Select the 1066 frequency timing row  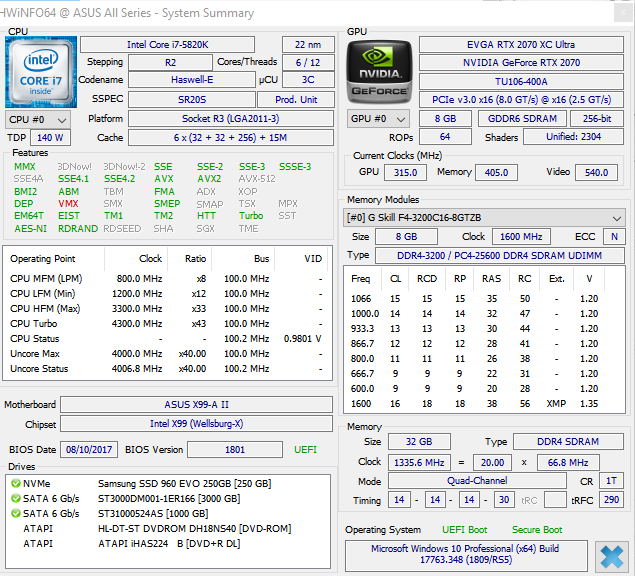[x=484, y=299]
